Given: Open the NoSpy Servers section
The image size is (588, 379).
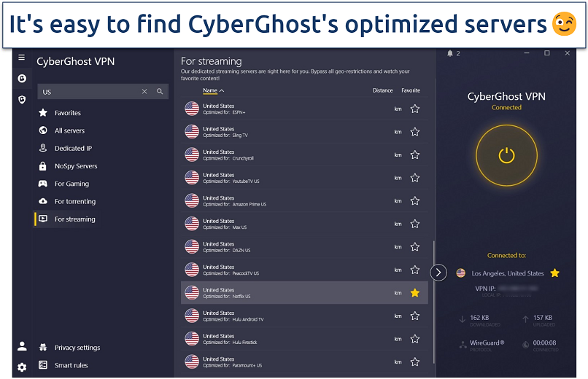Looking at the screenshot, I should point(76,166).
